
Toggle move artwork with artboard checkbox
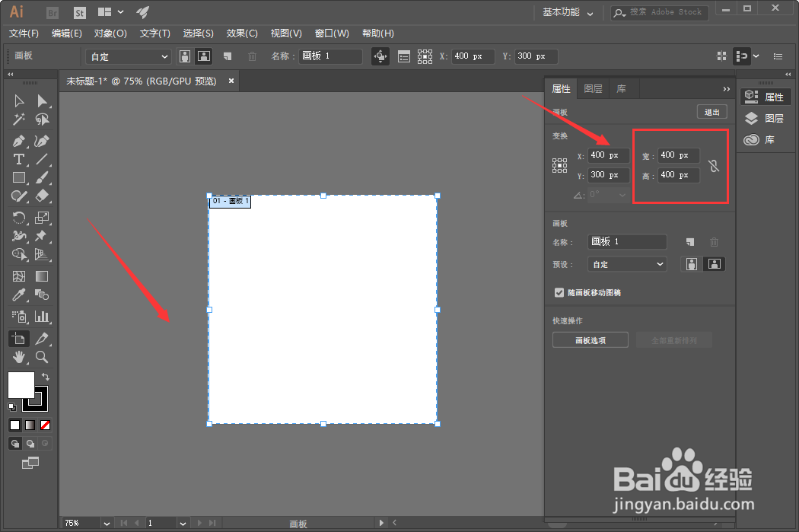pos(559,292)
